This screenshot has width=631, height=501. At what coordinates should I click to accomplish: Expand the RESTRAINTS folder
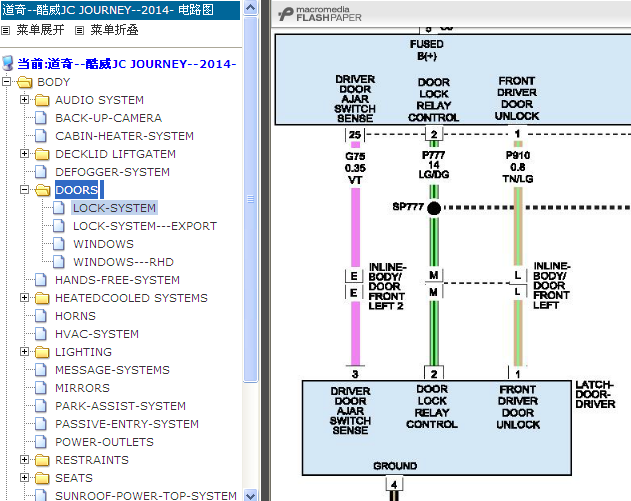click(x=24, y=460)
